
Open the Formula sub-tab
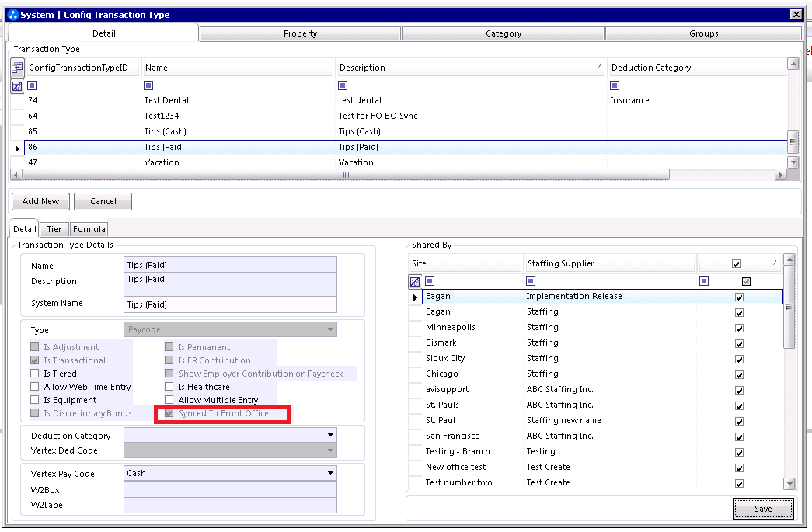pos(89,229)
